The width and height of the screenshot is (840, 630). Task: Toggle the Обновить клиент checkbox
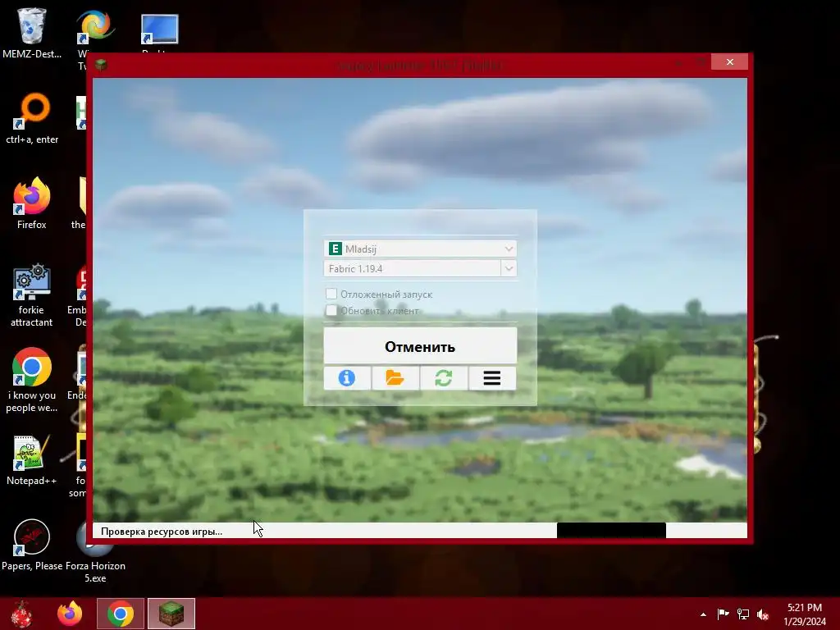coord(331,311)
